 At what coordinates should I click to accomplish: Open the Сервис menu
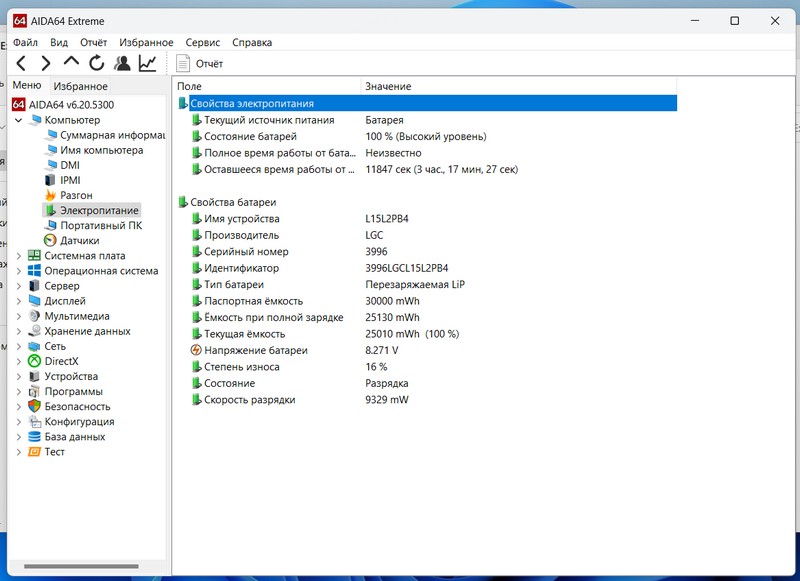[x=203, y=43]
